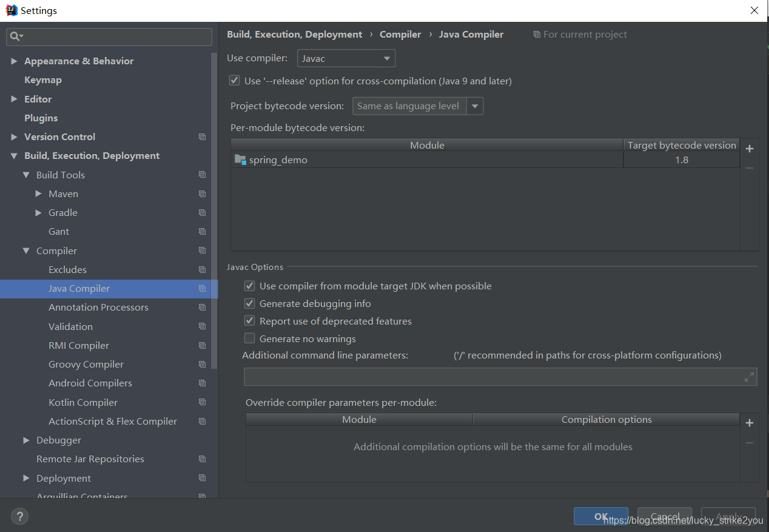Click the Target bytecode version column header

tap(682, 146)
